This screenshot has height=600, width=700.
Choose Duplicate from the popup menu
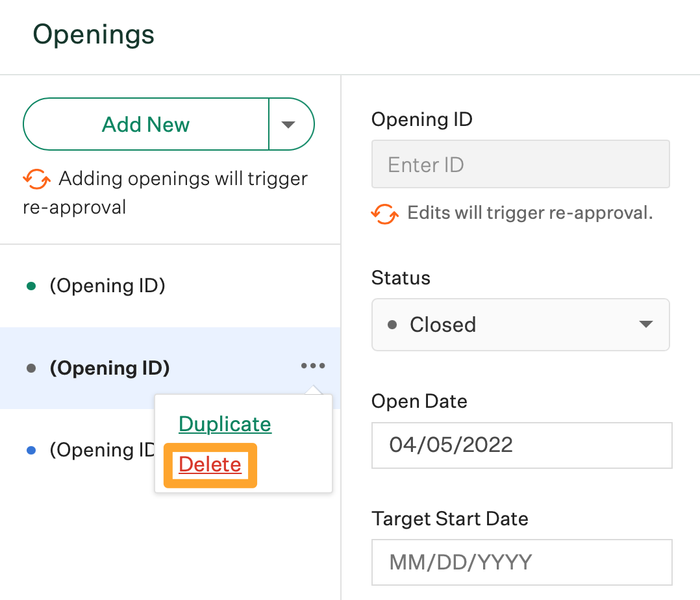coord(225,424)
